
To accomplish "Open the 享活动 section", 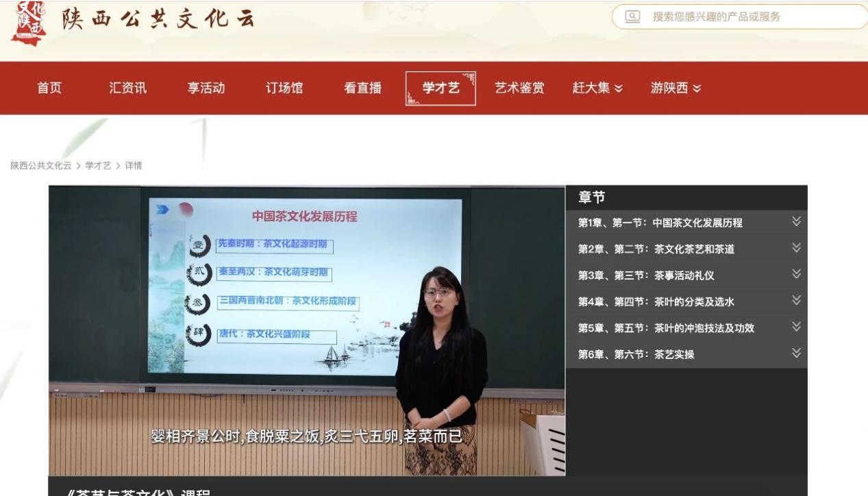I will [206, 88].
